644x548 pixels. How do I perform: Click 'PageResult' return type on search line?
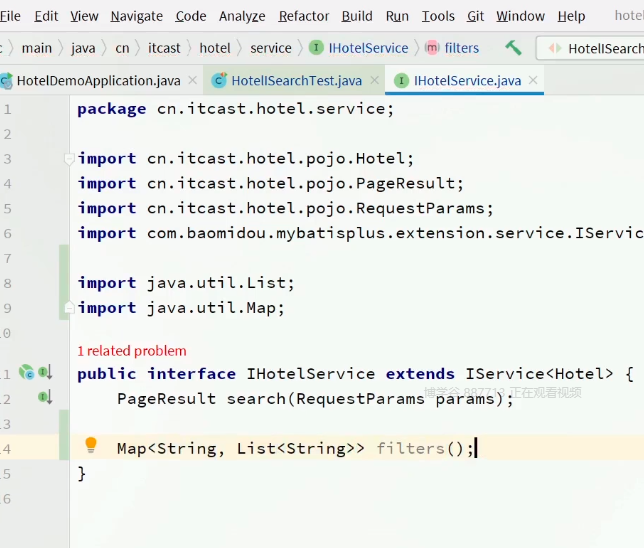(166, 398)
